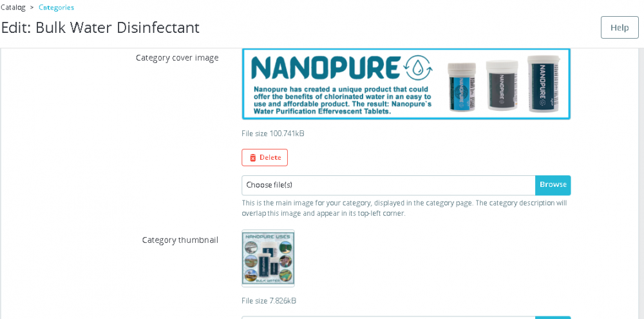Click the tallest dark teal Nanopure bottle
The image size is (644, 319).
(x=544, y=83)
